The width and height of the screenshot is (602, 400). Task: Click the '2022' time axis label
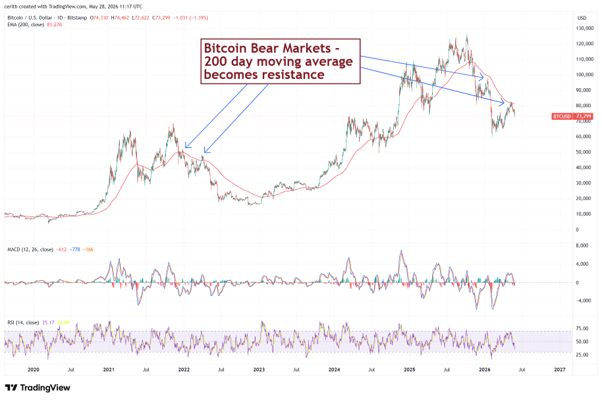(184, 370)
